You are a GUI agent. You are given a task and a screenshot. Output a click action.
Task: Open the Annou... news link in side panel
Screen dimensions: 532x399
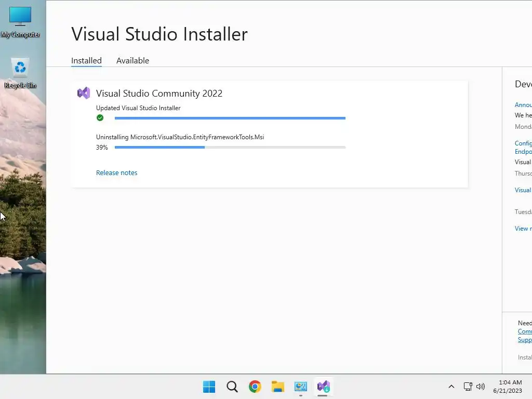[x=523, y=105]
